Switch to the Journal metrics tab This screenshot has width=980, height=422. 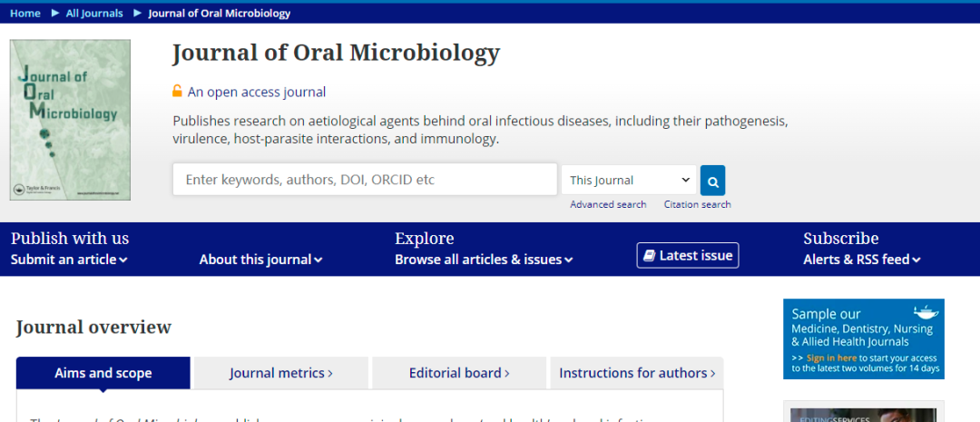(x=280, y=373)
